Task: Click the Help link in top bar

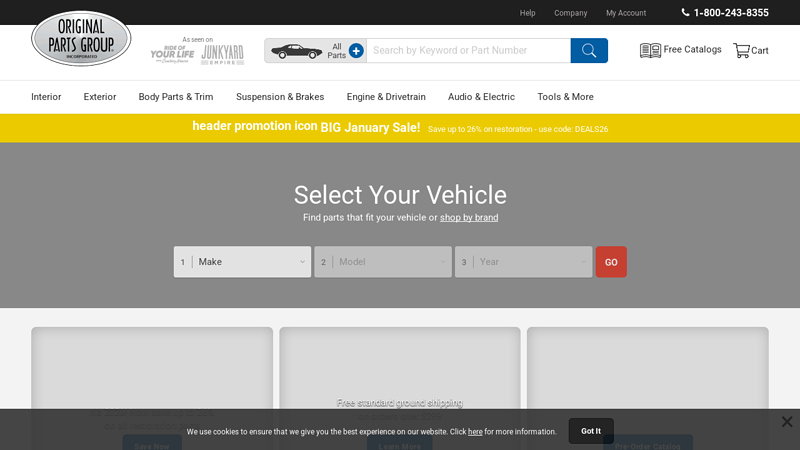Action: point(528,13)
